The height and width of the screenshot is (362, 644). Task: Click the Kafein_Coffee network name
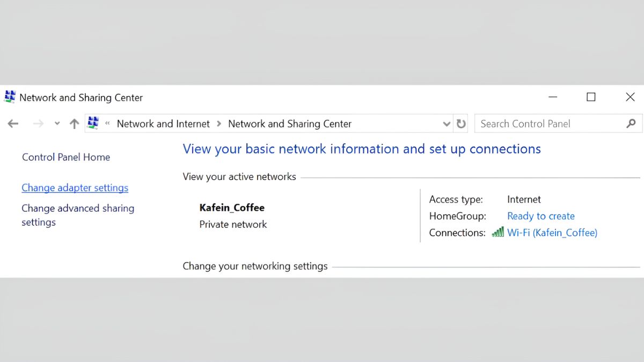coord(232,208)
